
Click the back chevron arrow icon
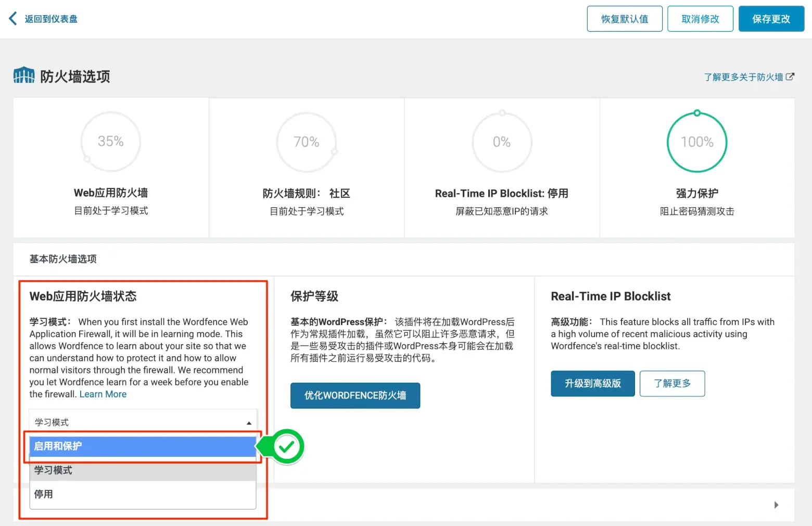pyautogui.click(x=11, y=19)
